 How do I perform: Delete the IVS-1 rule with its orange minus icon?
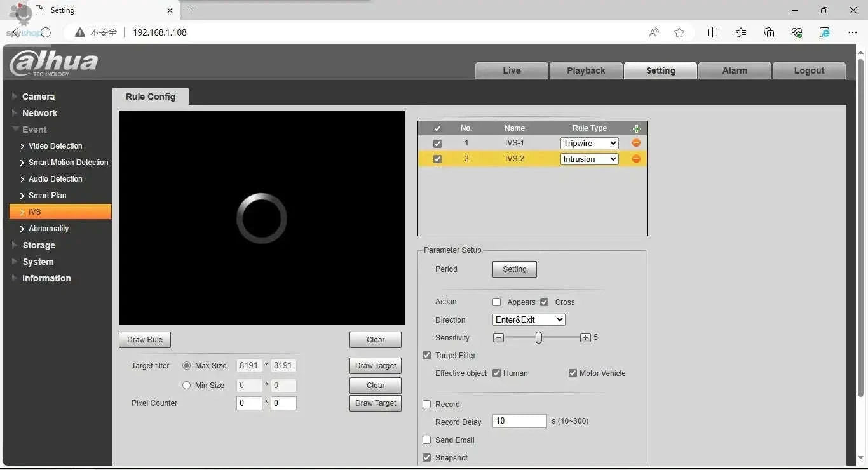click(636, 143)
